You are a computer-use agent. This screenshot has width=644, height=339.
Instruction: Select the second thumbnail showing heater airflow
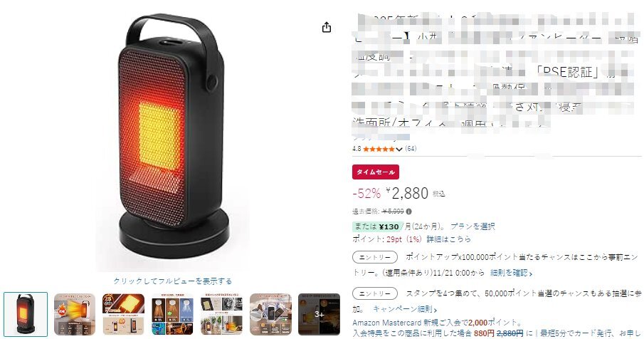[x=75, y=314]
